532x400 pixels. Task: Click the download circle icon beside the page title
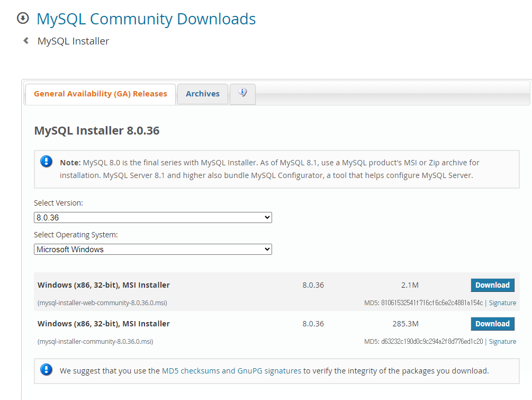(23, 18)
